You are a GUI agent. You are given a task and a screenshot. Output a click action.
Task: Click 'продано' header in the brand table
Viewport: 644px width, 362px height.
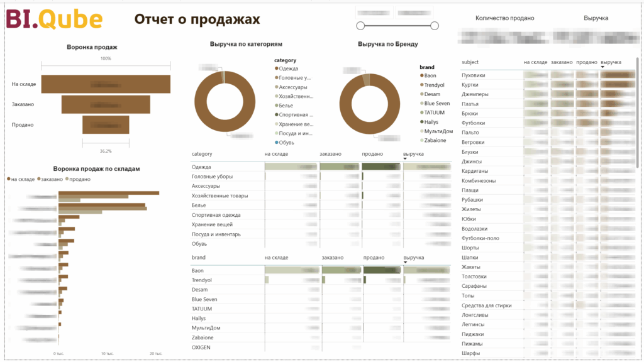tap(373, 258)
